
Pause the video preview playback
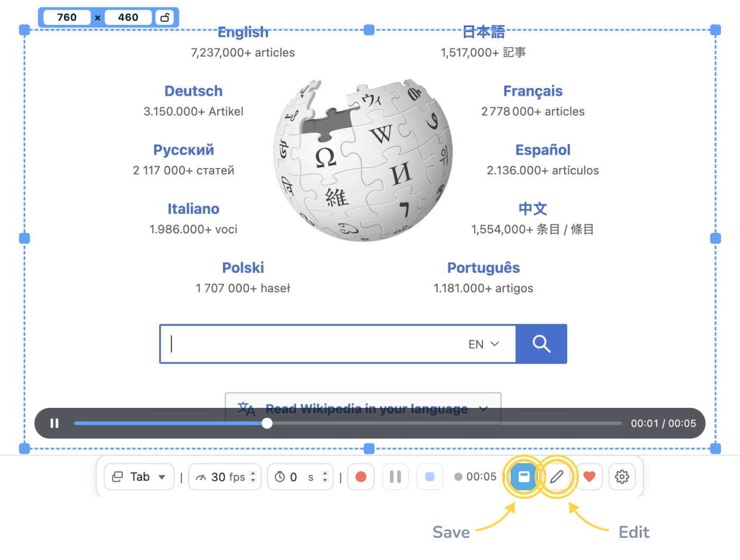click(54, 423)
